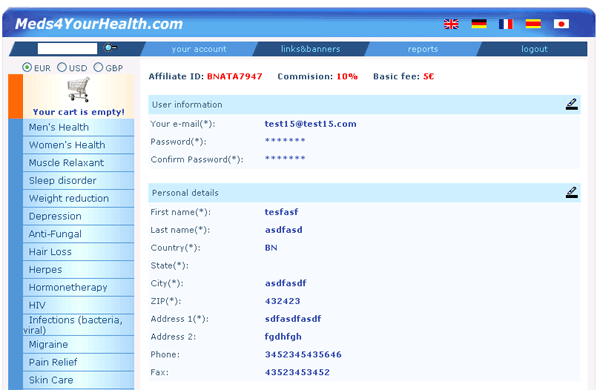Edit the User information section
The image size is (600, 390).
tap(572, 104)
